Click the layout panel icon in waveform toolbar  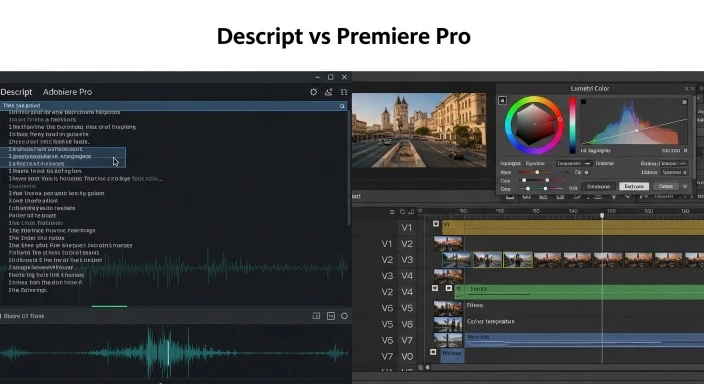pyautogui.click(x=316, y=316)
